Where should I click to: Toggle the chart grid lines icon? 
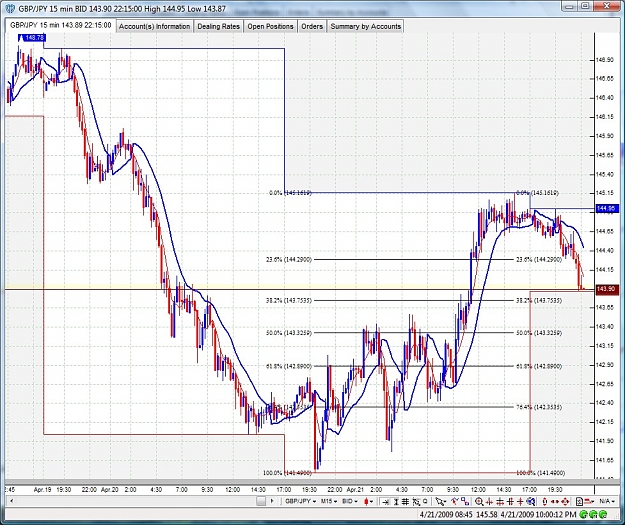point(405,501)
